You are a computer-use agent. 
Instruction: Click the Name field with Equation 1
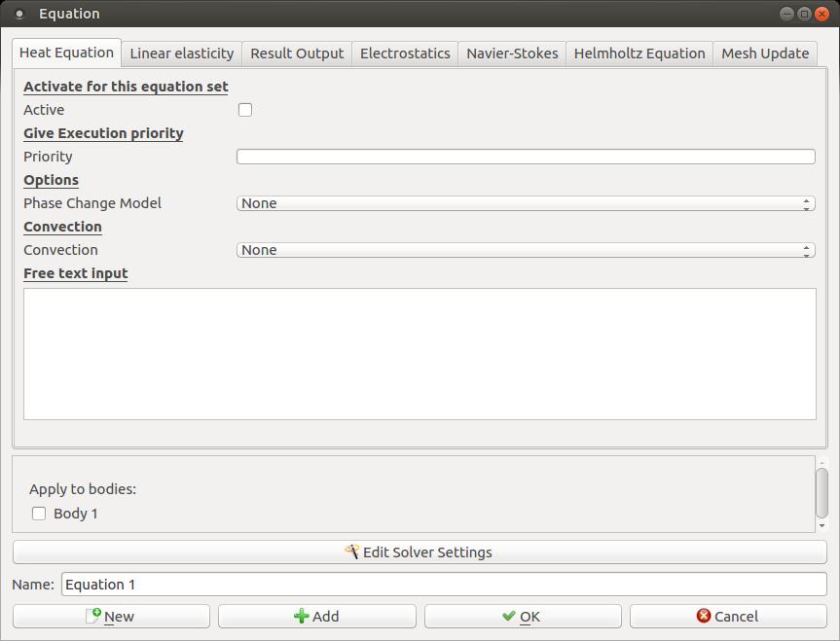click(x=444, y=585)
